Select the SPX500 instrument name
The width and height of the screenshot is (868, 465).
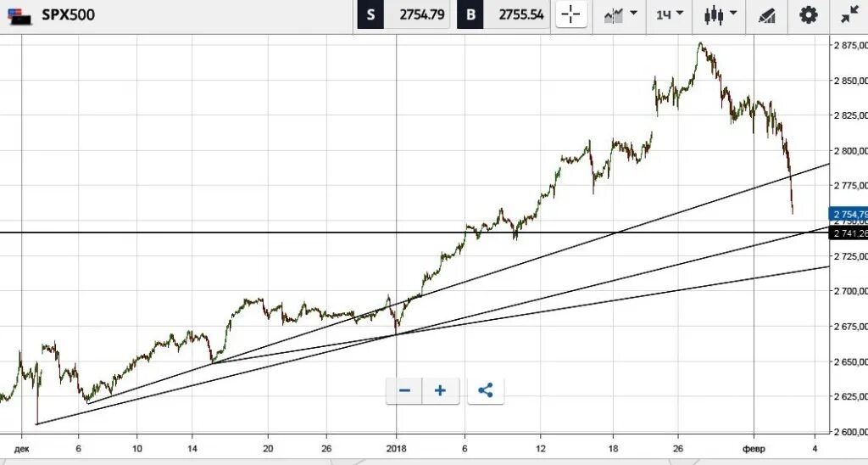[x=68, y=15]
